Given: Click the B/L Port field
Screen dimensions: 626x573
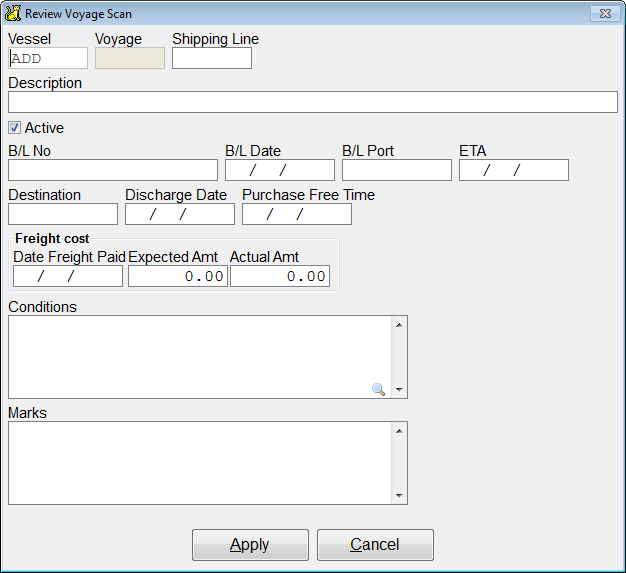Looking at the screenshot, I should [x=397, y=170].
